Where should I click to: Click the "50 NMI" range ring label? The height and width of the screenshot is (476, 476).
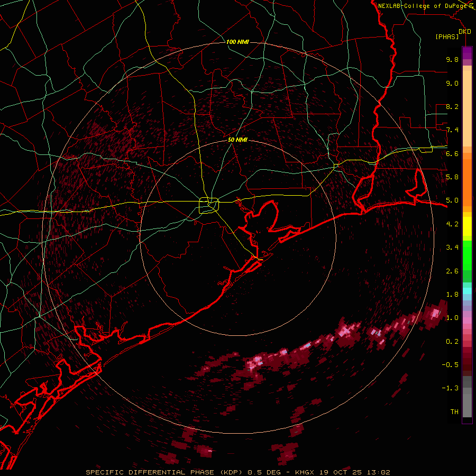237,140
